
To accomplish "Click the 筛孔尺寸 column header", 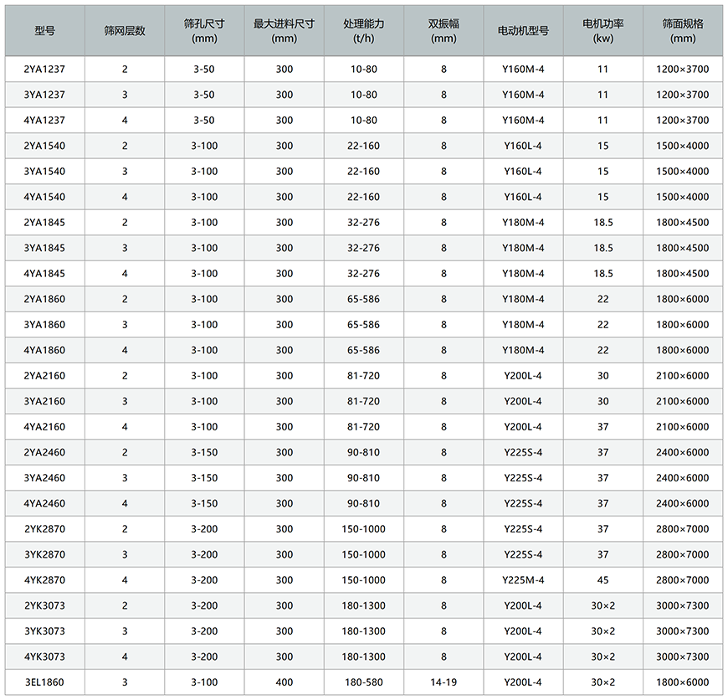I will point(203,31).
